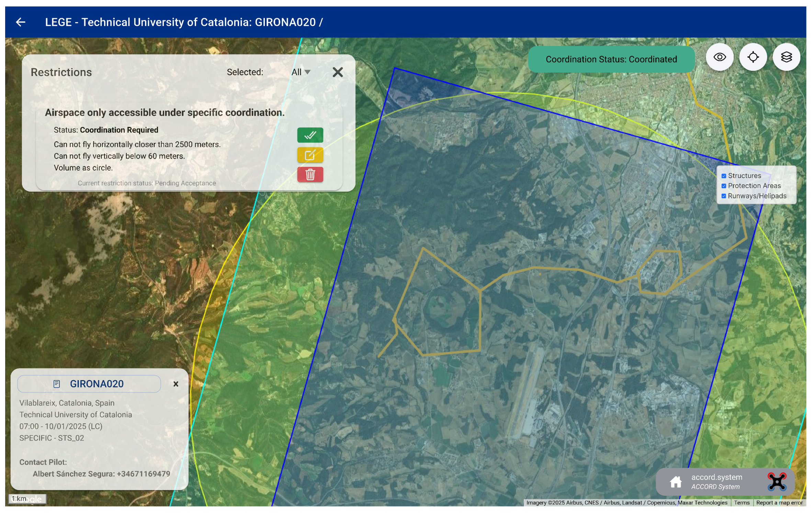Open the GIRONA020 flight plan button

pos(89,384)
